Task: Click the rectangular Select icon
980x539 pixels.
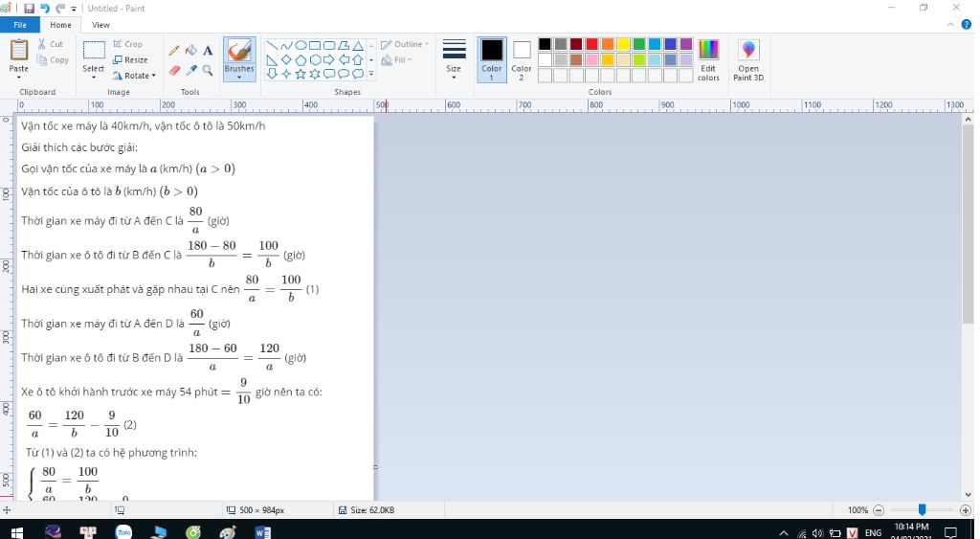Action: point(94,50)
